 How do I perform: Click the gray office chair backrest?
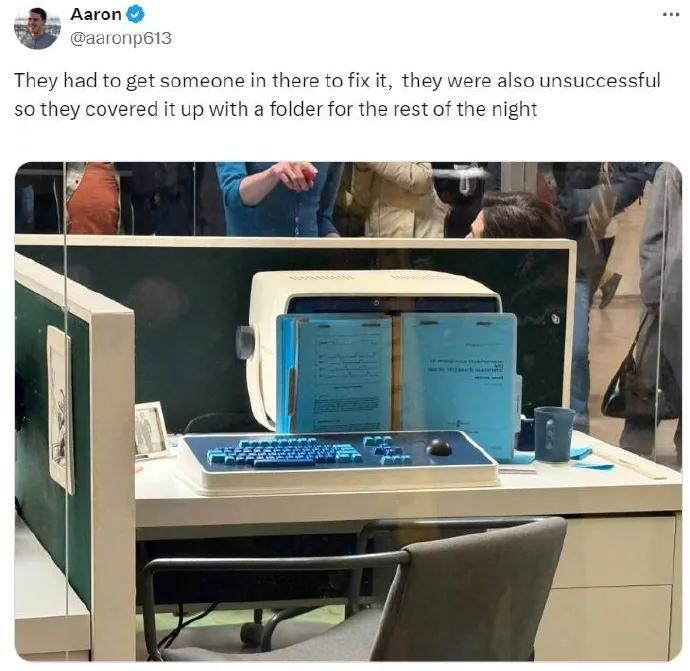pyautogui.click(x=469, y=592)
